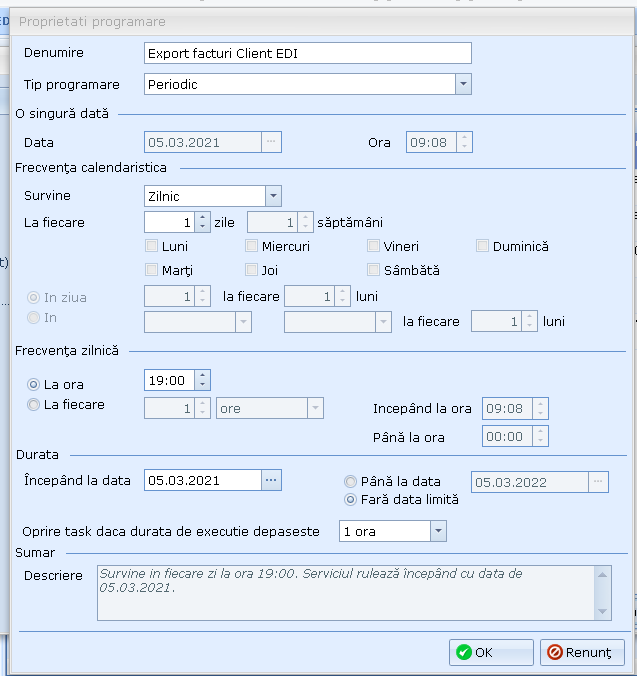This screenshot has height=676, width=637.
Task: Open date picker for Până la data
Action: point(598,482)
